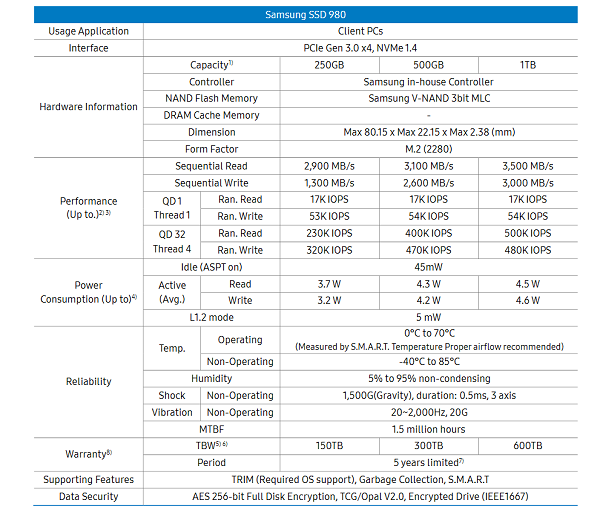Click the Power Consumption (Up to) label

tap(88, 292)
